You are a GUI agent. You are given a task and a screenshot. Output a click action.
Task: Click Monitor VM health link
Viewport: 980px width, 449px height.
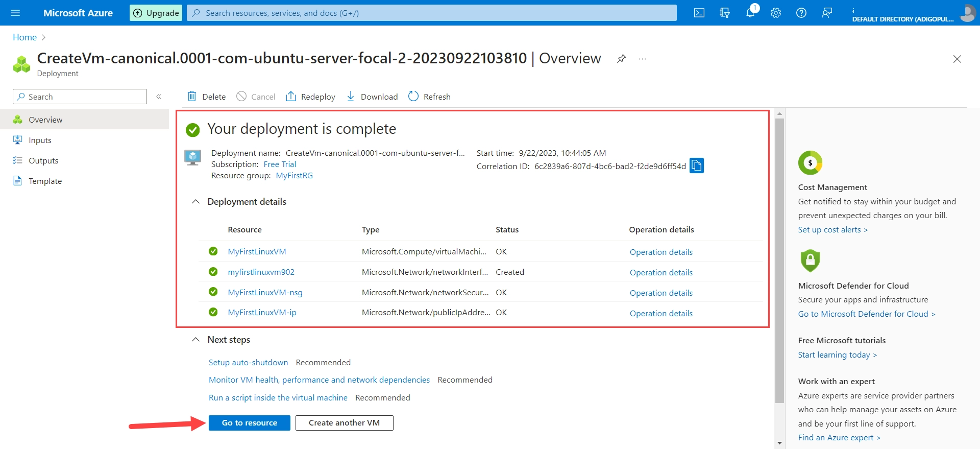(319, 380)
